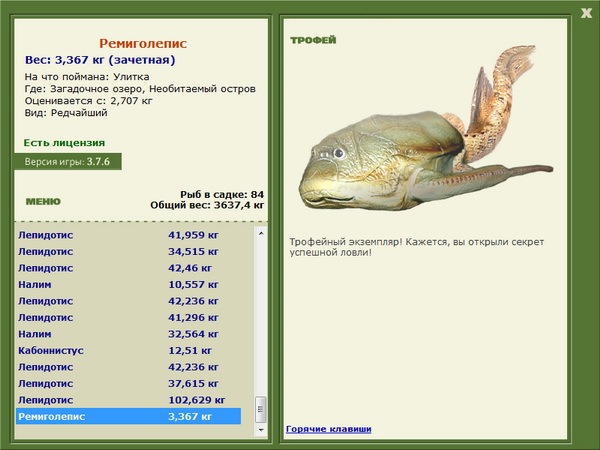Click the Трофейный экземпляр description text
This screenshot has width=600, height=450.
tap(416, 247)
